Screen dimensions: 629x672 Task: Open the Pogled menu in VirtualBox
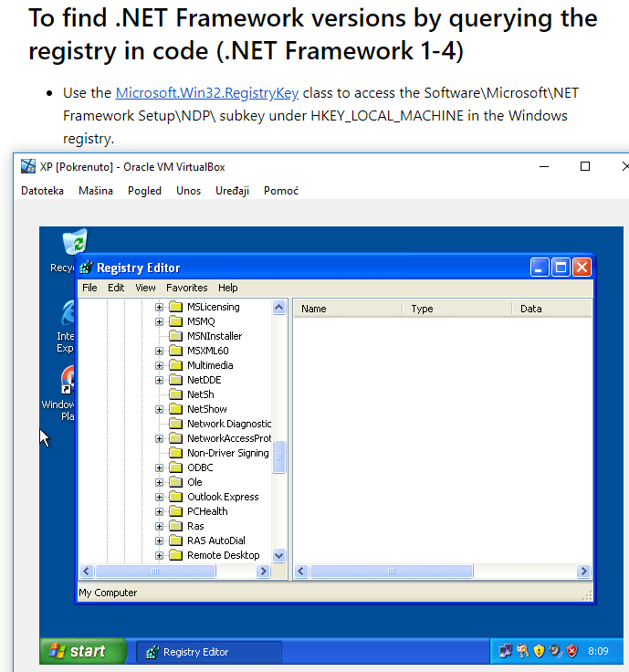pyautogui.click(x=144, y=191)
